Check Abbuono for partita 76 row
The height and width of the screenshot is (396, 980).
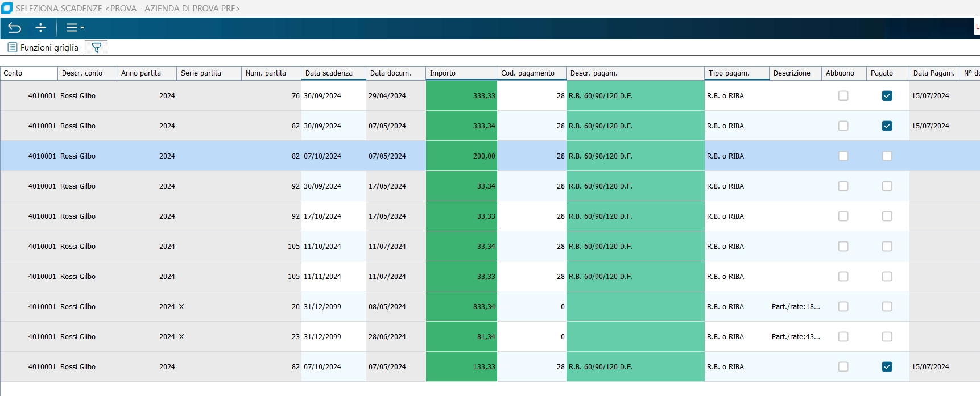click(x=843, y=96)
